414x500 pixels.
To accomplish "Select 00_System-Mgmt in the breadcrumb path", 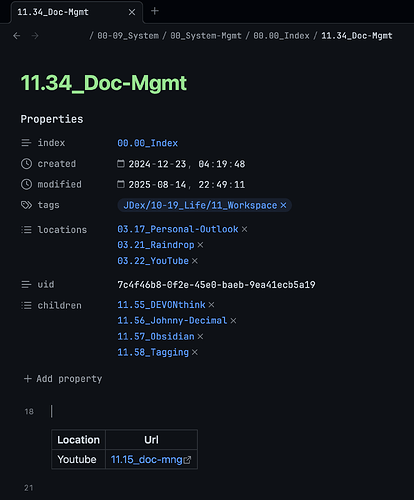I will (x=206, y=36).
